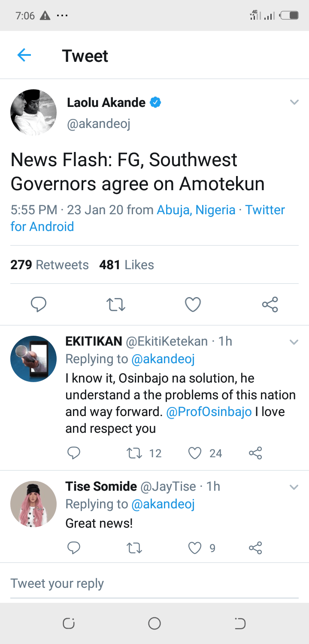Image resolution: width=309 pixels, height=644 pixels.
Task: Open the @ProfOsinbajo mention link
Action: tap(209, 412)
